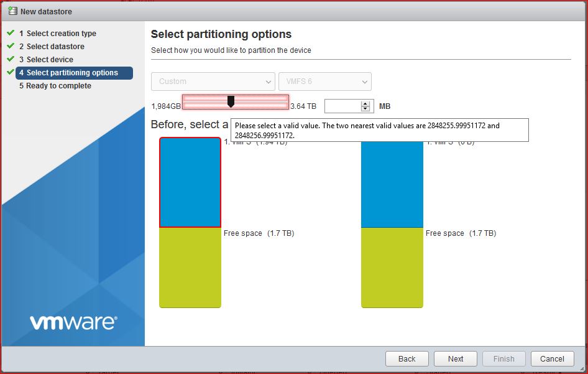Decrease partition size with down stepper arrow
Image resolution: width=588 pixels, height=374 pixels.
pyautogui.click(x=365, y=109)
